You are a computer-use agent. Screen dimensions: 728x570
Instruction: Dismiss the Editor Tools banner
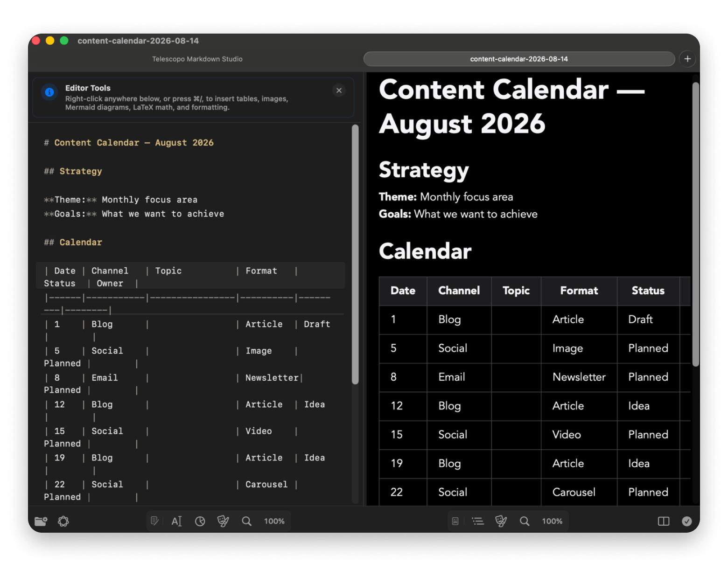(x=339, y=90)
